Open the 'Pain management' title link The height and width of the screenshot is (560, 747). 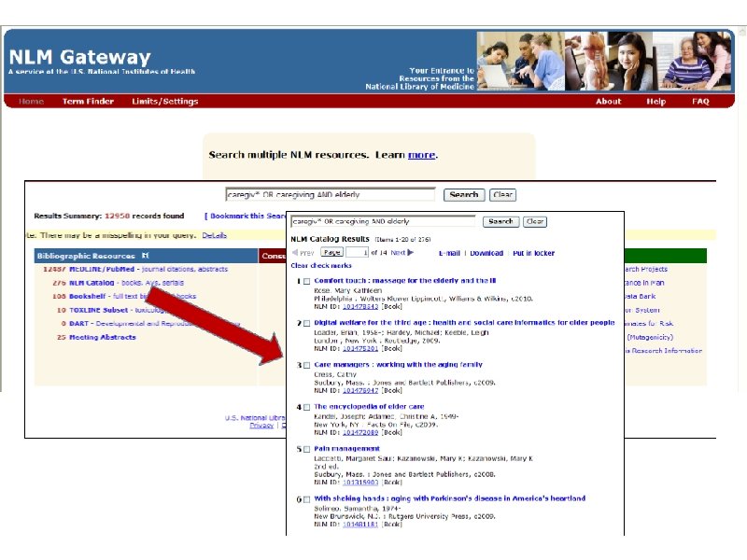pyautogui.click(x=346, y=449)
